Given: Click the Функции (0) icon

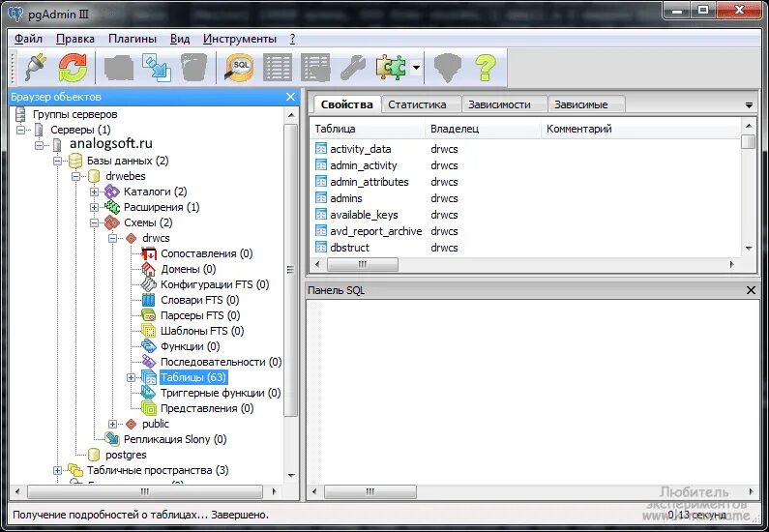Looking at the screenshot, I should point(149,346).
